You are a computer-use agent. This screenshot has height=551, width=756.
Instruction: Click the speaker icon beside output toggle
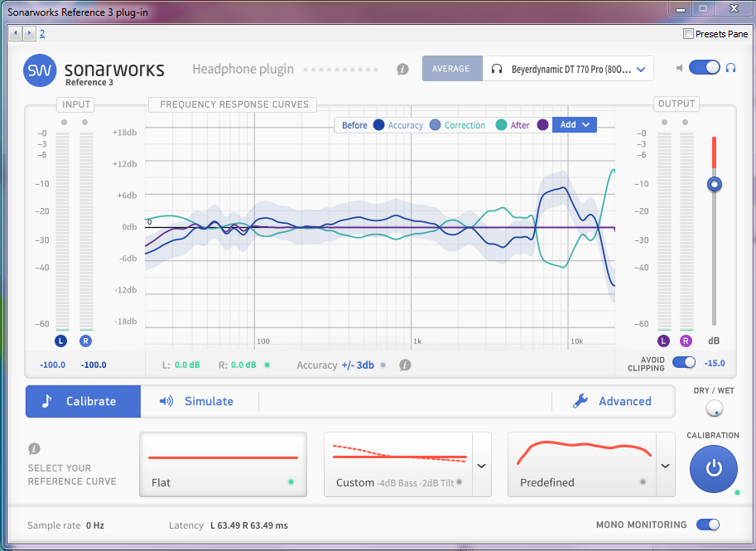(x=679, y=68)
